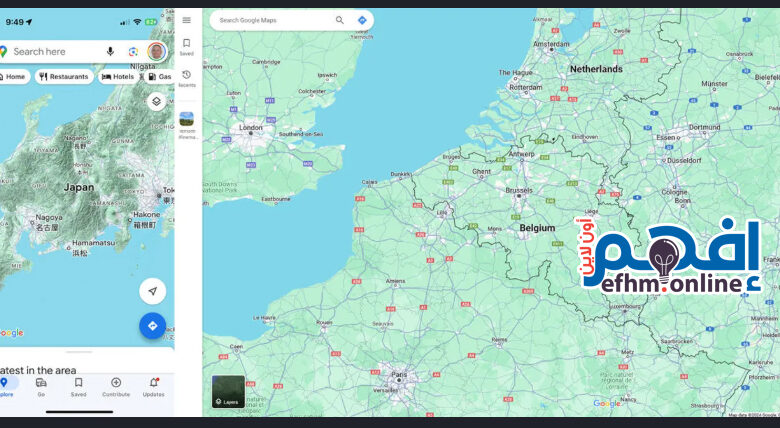
Task: Click the Amiens label on the map
Action: tap(395, 281)
